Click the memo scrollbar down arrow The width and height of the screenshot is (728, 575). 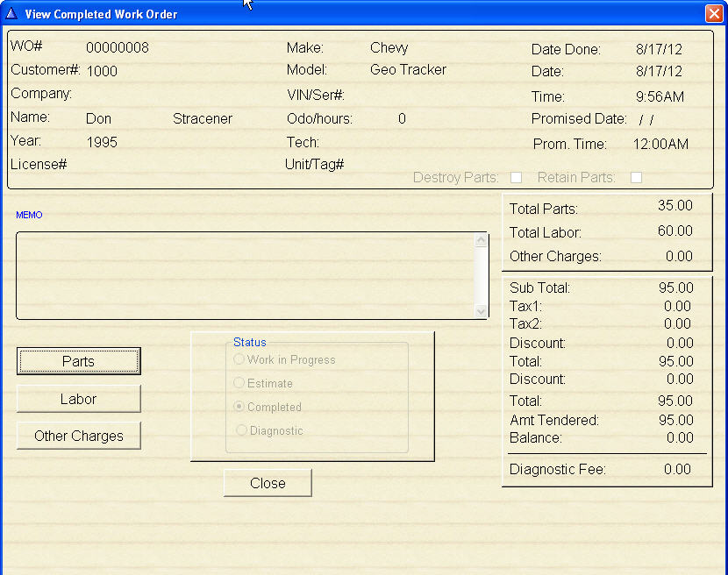481,311
